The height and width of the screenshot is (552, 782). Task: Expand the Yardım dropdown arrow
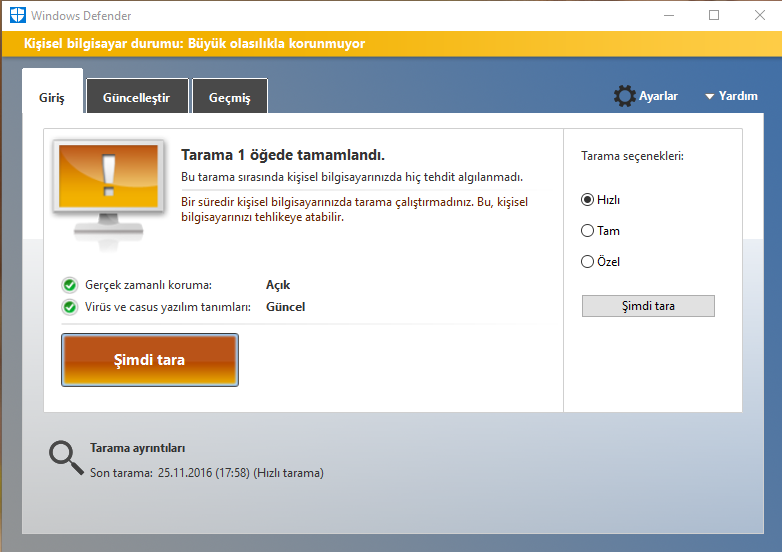click(709, 96)
